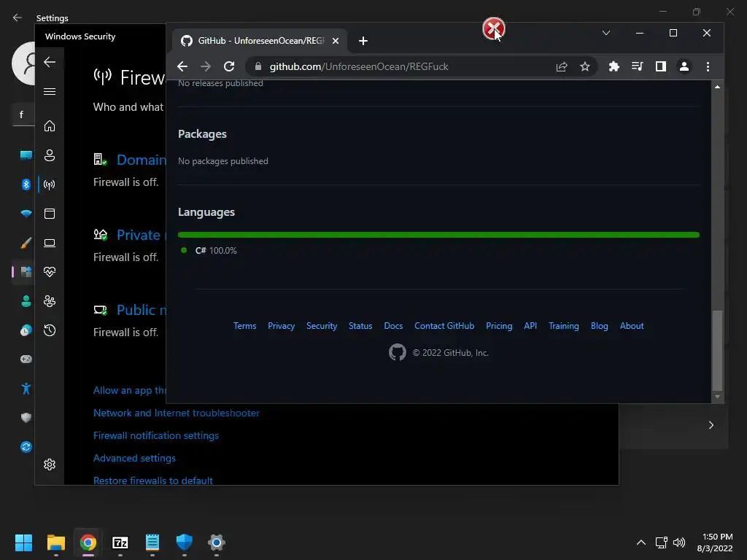Open Windows Security hamburger menu
Image resolution: width=747 pixels, height=560 pixels.
click(50, 91)
